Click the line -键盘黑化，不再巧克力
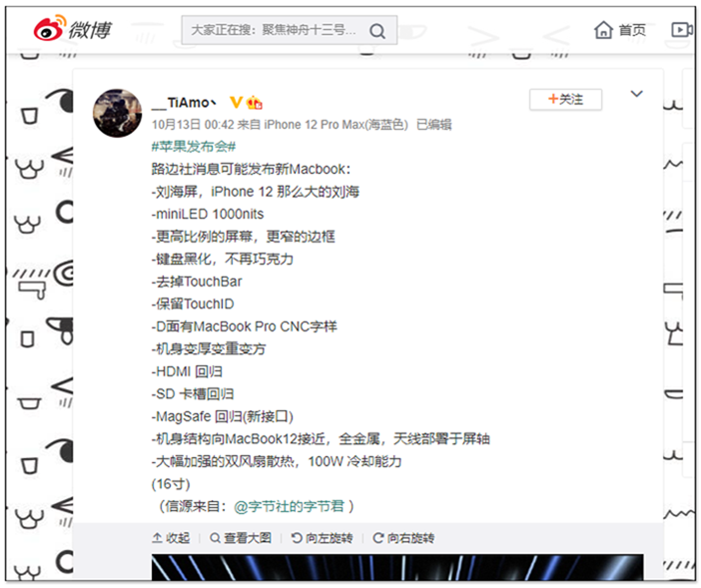 223,260
